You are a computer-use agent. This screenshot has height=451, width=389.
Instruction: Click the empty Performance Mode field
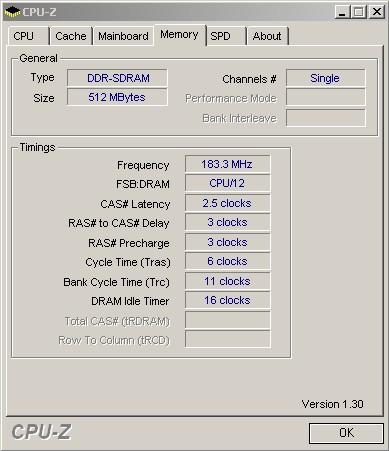coord(326,97)
